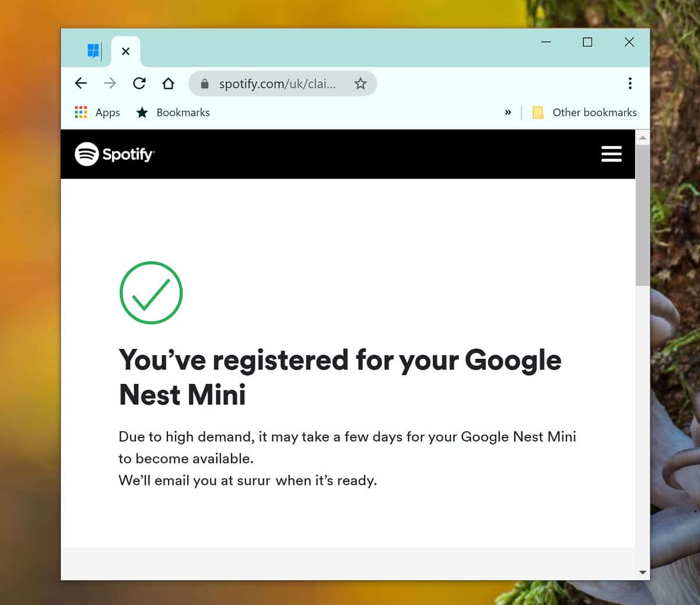Viewport: 700px width, 605px height.
Task: Click the back navigation arrow
Action: (80, 83)
